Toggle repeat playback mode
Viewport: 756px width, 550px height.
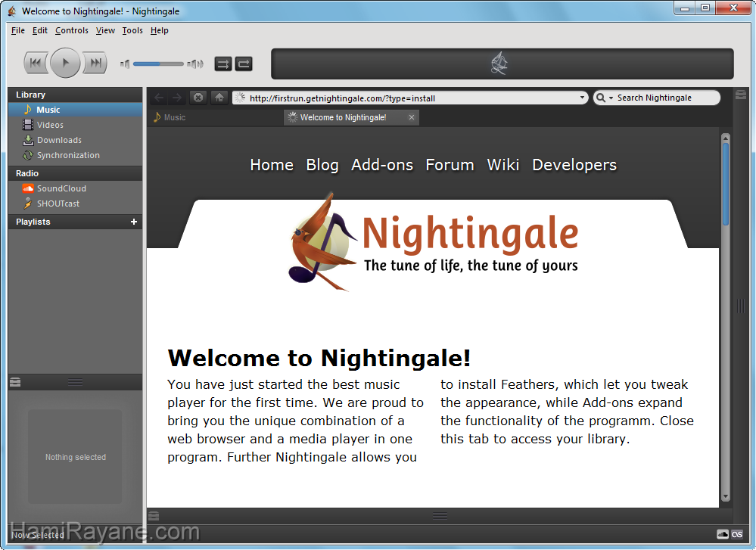[244, 64]
